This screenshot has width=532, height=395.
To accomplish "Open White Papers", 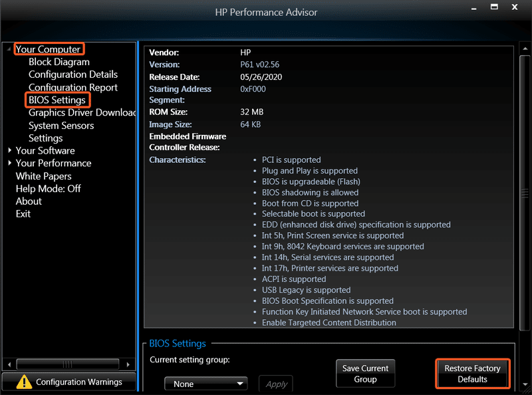I will point(43,176).
